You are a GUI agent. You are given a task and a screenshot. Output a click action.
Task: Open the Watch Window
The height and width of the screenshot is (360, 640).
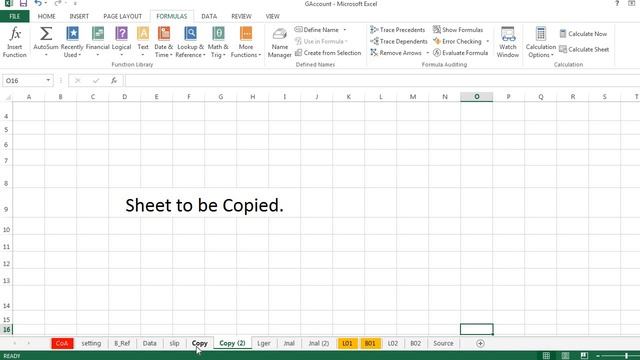tap(508, 42)
